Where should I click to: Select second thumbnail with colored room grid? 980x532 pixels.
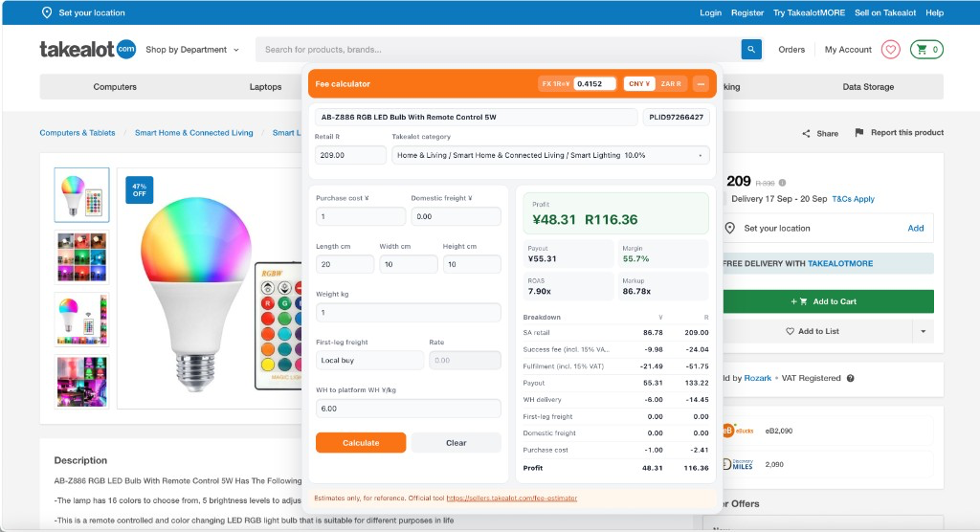pyautogui.click(x=82, y=257)
